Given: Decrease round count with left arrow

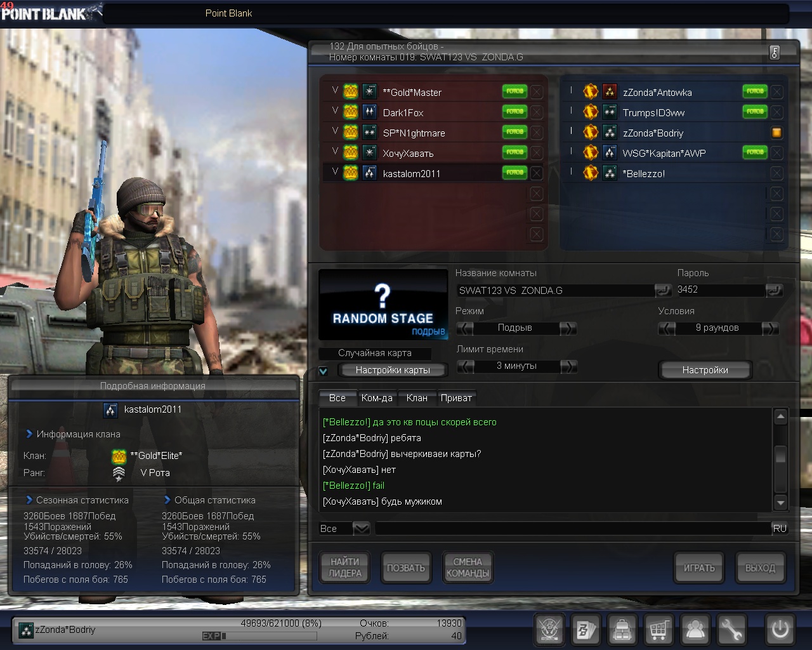Looking at the screenshot, I should tap(667, 328).
